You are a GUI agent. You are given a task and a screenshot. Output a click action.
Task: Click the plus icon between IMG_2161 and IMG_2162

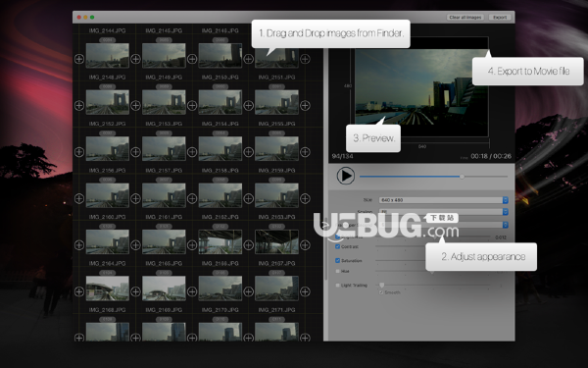tap(192, 245)
